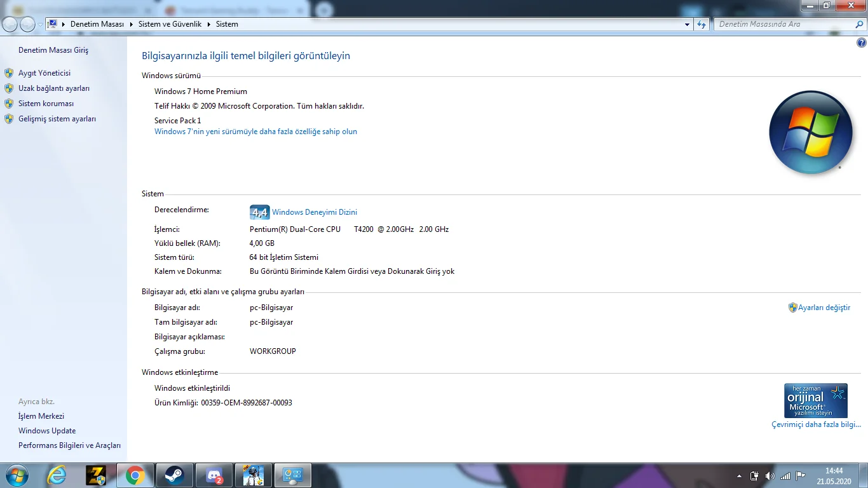Click the network signal tray icon
This screenshot has width=868, height=488.
pos(785,476)
